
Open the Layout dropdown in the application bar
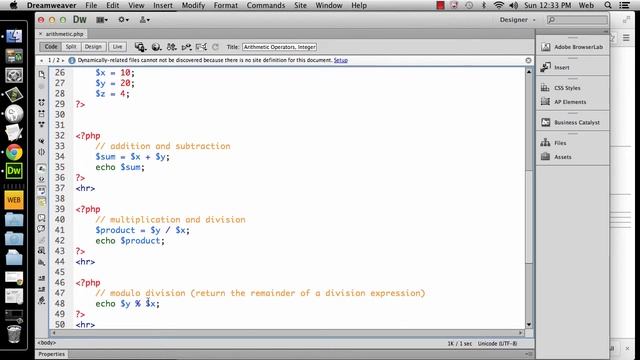102,20
